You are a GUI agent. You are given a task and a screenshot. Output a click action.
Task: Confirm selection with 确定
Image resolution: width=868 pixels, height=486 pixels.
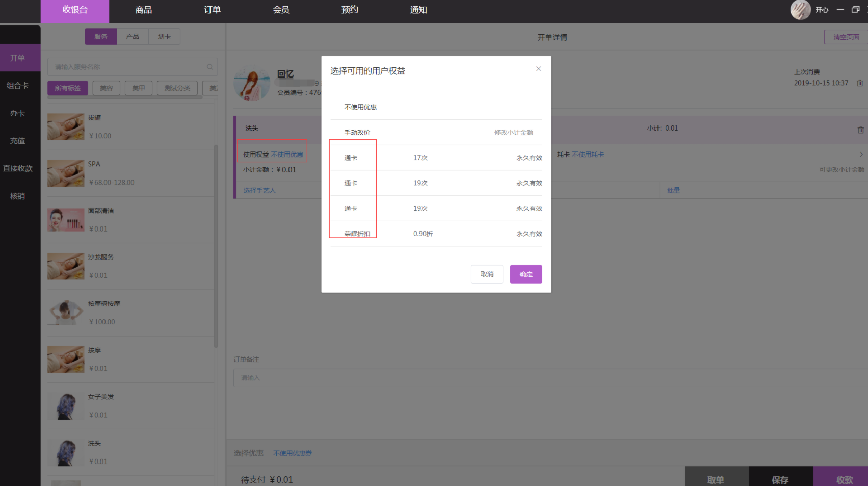[x=526, y=274]
